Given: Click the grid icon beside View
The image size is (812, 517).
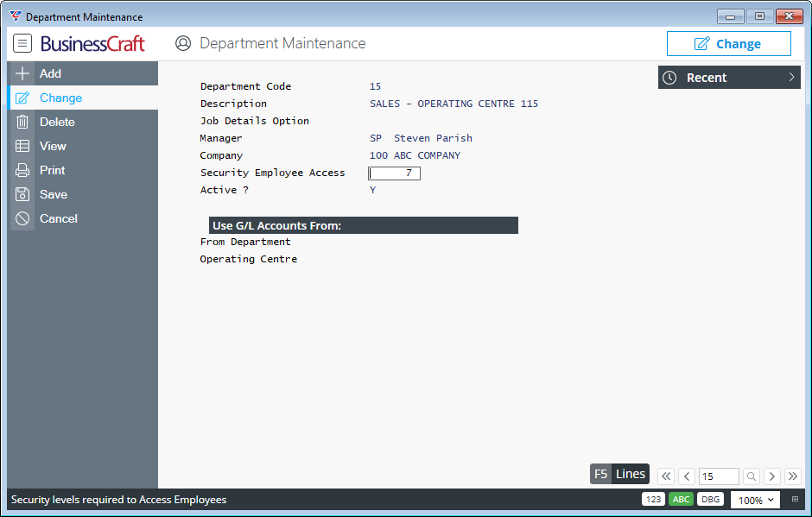Looking at the screenshot, I should coord(22,146).
